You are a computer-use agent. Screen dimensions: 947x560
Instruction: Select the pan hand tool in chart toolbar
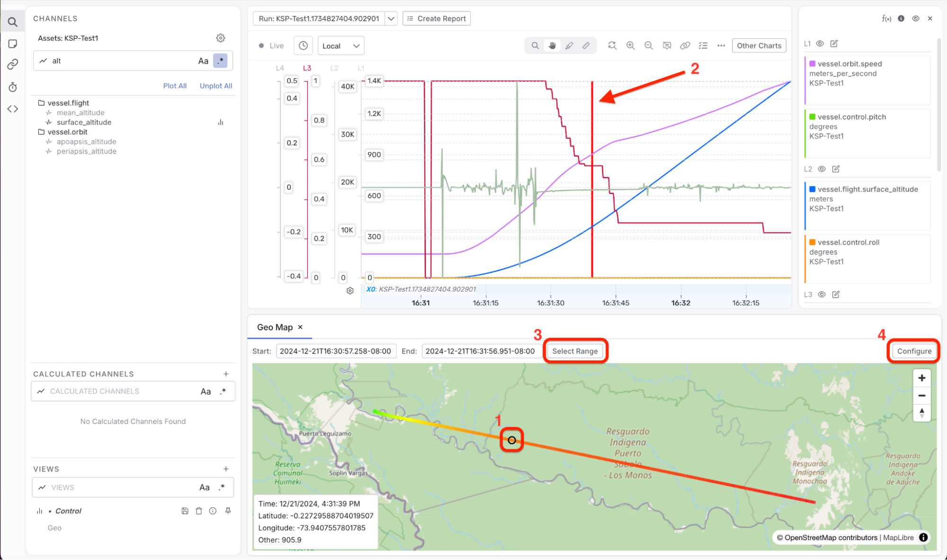[552, 45]
